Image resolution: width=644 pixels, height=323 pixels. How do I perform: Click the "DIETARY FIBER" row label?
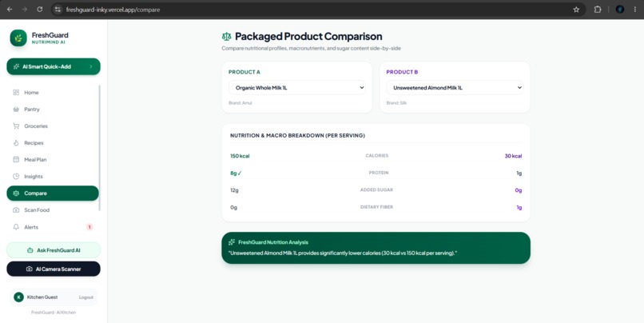tap(376, 207)
